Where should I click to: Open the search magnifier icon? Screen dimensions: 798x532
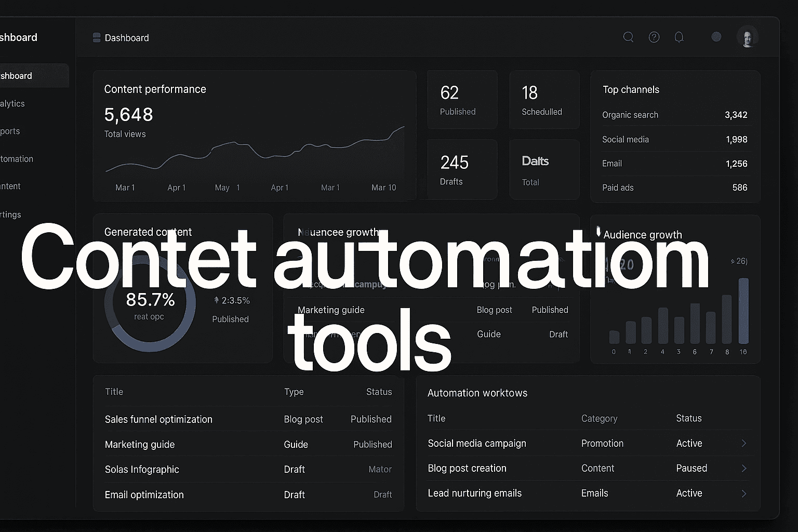(628, 37)
